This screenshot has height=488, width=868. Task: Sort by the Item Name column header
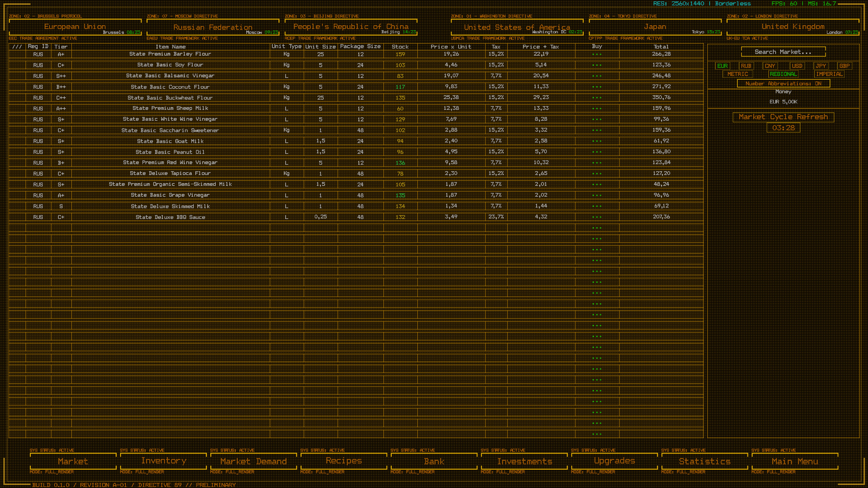coord(171,47)
